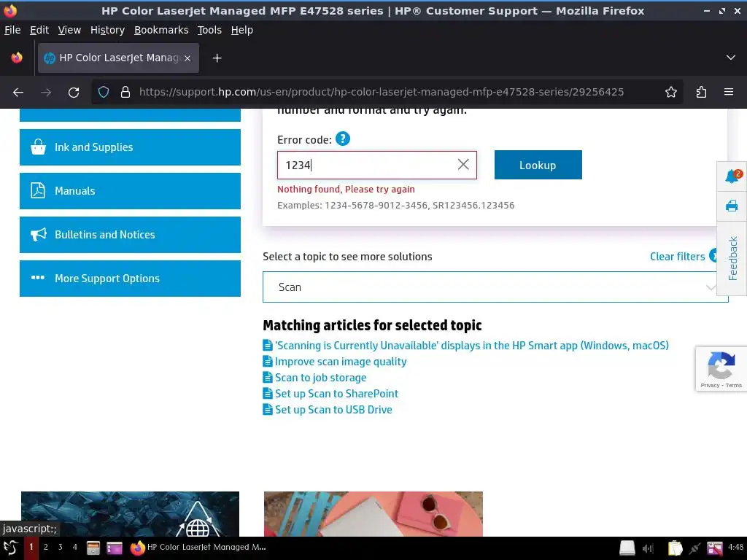Switch to workspace 4 in taskbar
The width and height of the screenshot is (747, 560).
pyautogui.click(x=75, y=547)
